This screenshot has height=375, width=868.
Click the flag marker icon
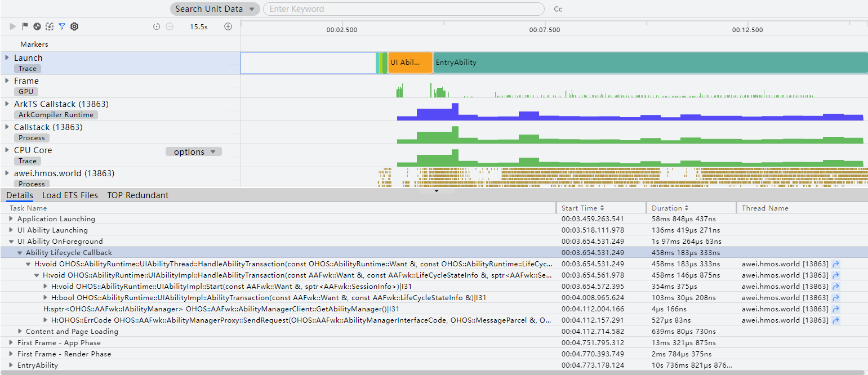pos(25,26)
